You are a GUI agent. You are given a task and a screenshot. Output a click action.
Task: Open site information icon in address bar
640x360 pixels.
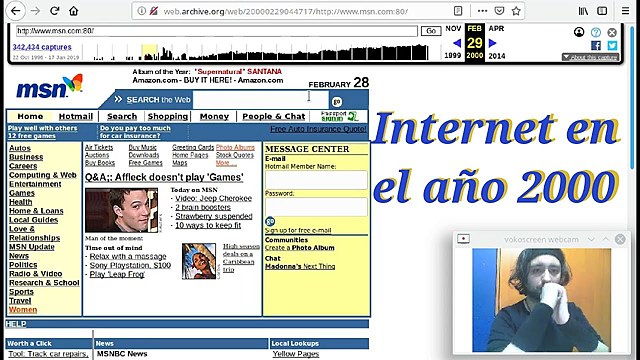click(141, 11)
